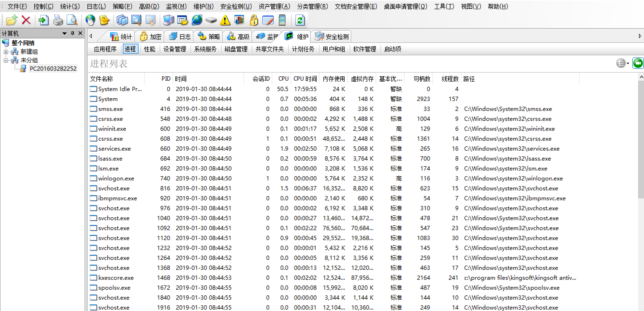644x311 pixels.
Task: Expand the 新建组 tree node
Action: 6,52
